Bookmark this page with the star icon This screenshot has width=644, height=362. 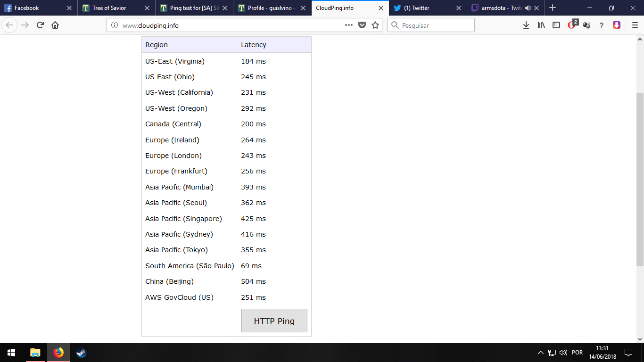375,25
